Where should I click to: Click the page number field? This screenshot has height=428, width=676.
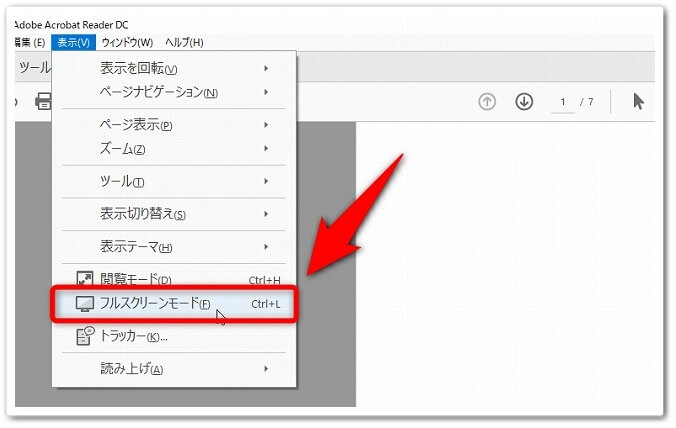[563, 102]
